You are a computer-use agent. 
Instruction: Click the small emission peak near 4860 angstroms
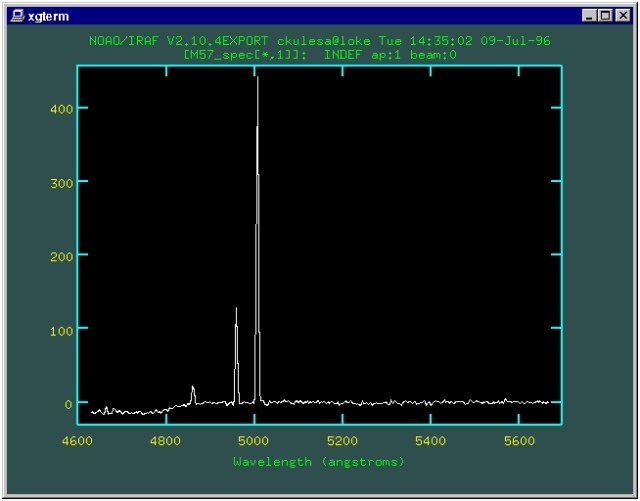(193, 392)
